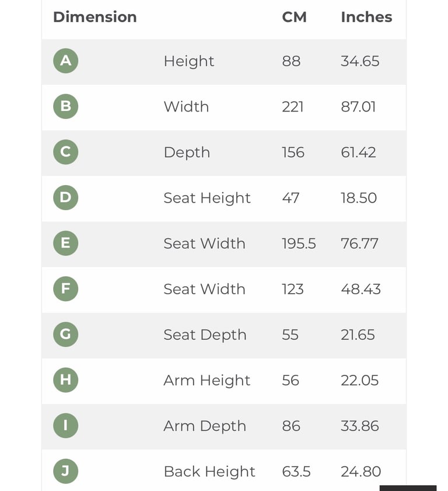Select the 87.01 inches width value
The image size is (448, 491).
pos(358,107)
